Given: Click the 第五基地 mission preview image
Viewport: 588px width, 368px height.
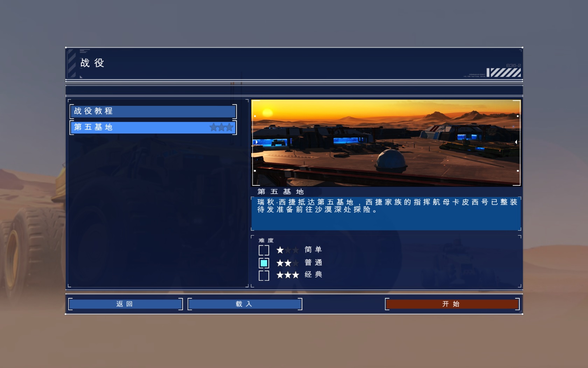Looking at the screenshot, I should point(386,143).
